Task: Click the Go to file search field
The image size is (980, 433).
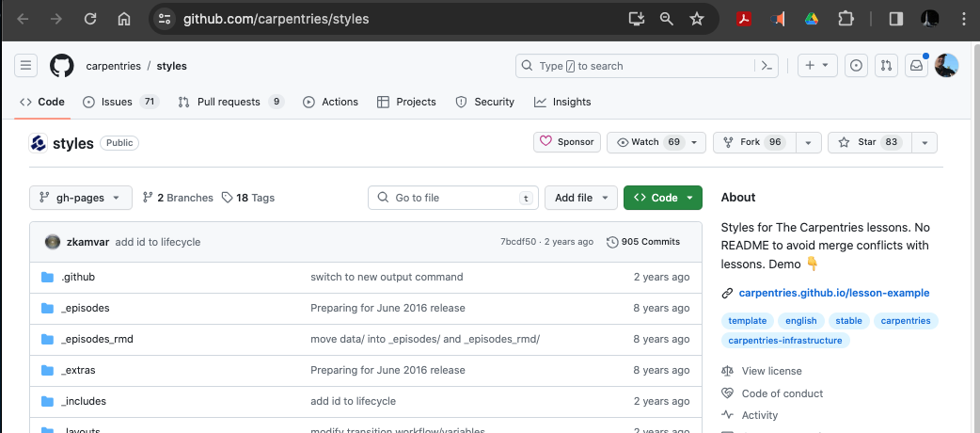Action: point(451,198)
